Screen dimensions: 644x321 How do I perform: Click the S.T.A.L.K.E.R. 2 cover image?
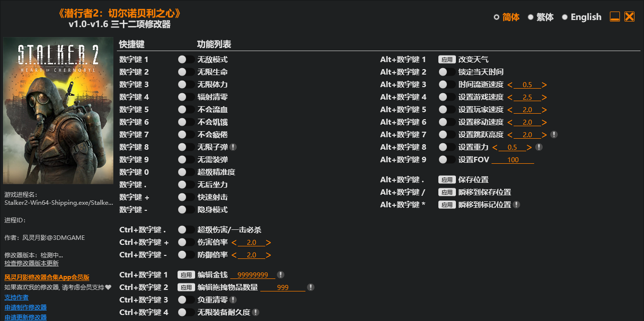[x=59, y=111]
